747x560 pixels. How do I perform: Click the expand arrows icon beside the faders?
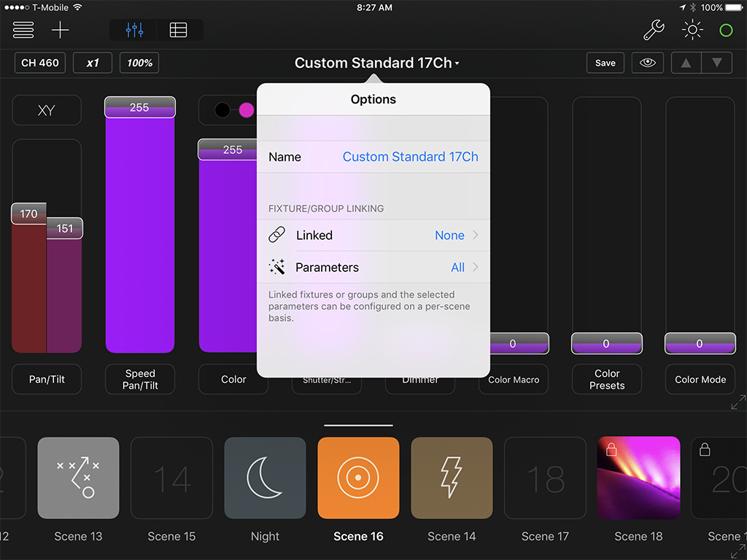coord(738,402)
